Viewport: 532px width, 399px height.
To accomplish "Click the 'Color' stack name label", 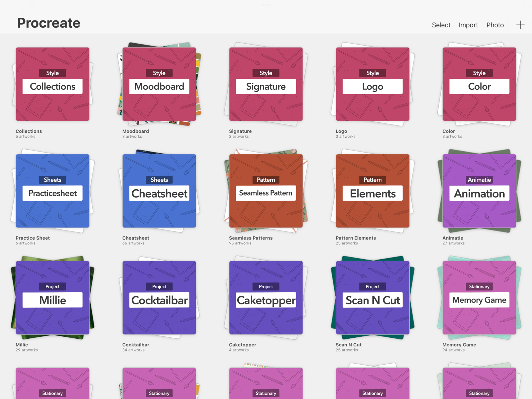I will (449, 131).
